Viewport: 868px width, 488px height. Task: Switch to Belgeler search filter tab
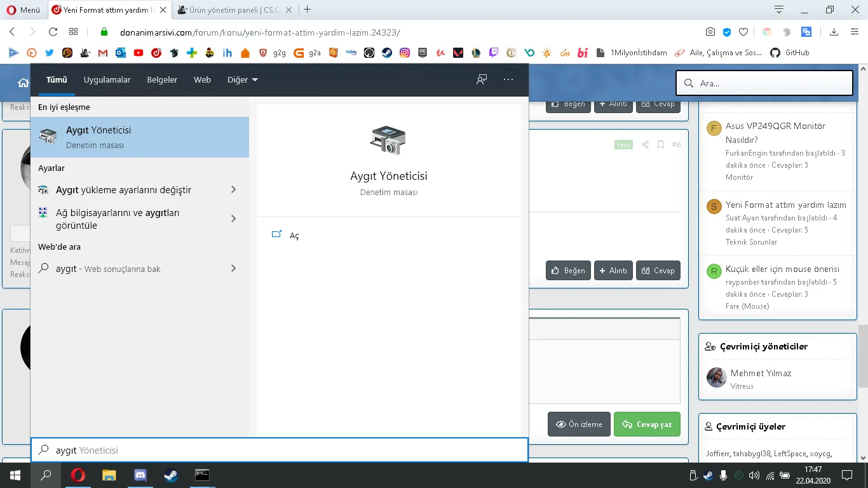pyautogui.click(x=162, y=79)
